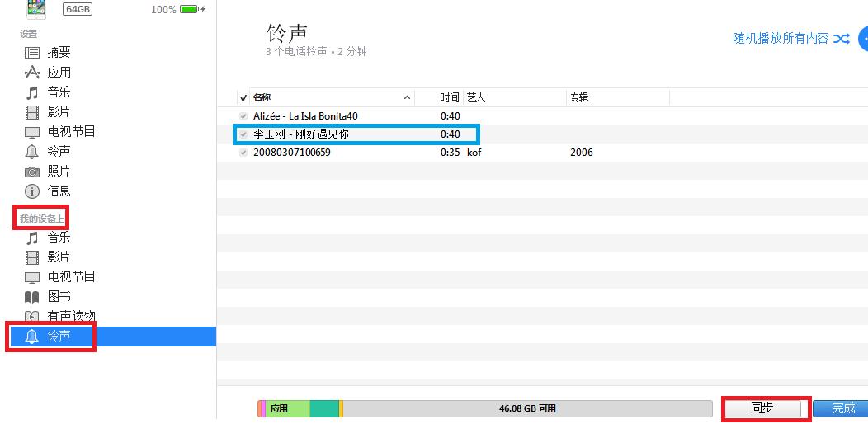Click the TV Shows icon under On My Device

tap(32, 277)
